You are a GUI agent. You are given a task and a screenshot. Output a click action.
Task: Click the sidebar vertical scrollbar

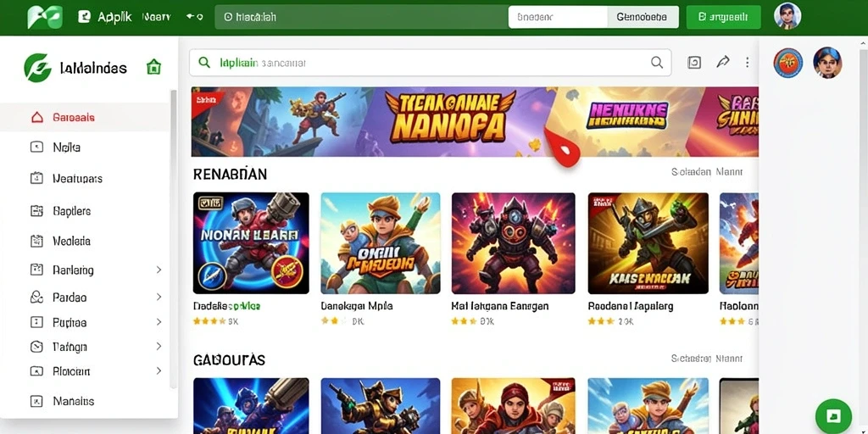173,238
